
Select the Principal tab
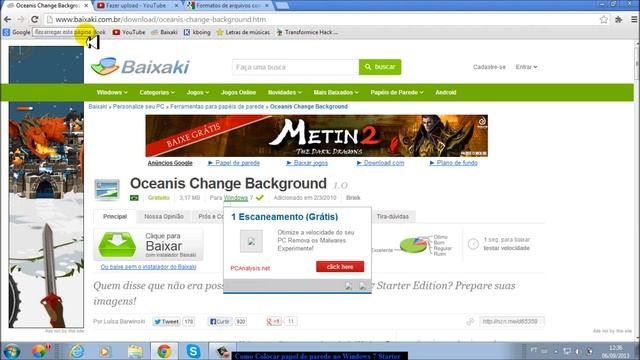115,216
